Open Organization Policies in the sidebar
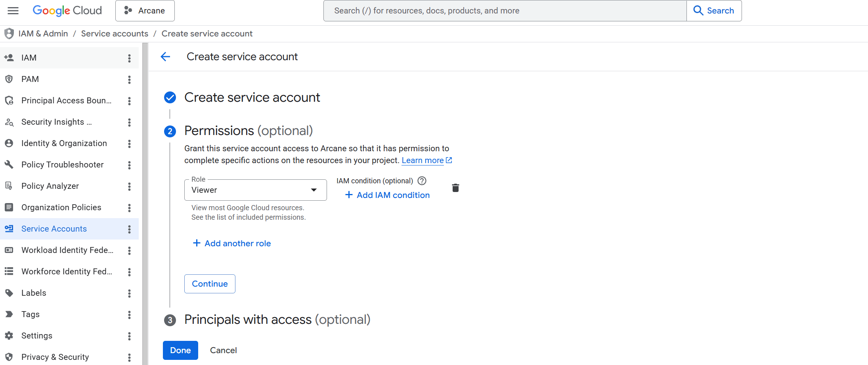Screen dimensions: 868x365 click(61, 207)
